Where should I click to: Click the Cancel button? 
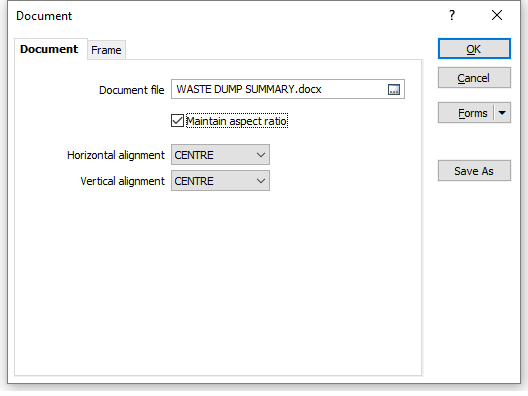click(x=474, y=78)
